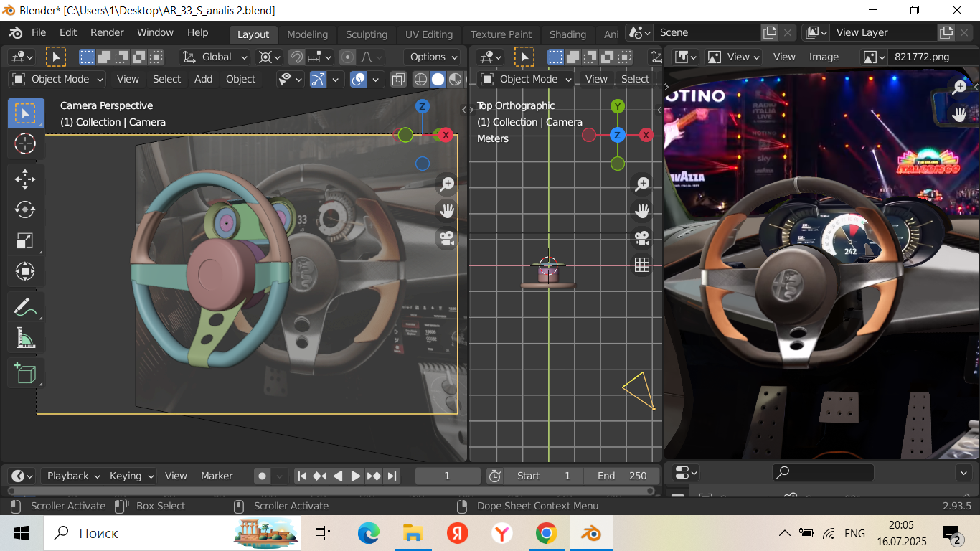Choose the Add Cube tool
980x551 pixels.
25,373
